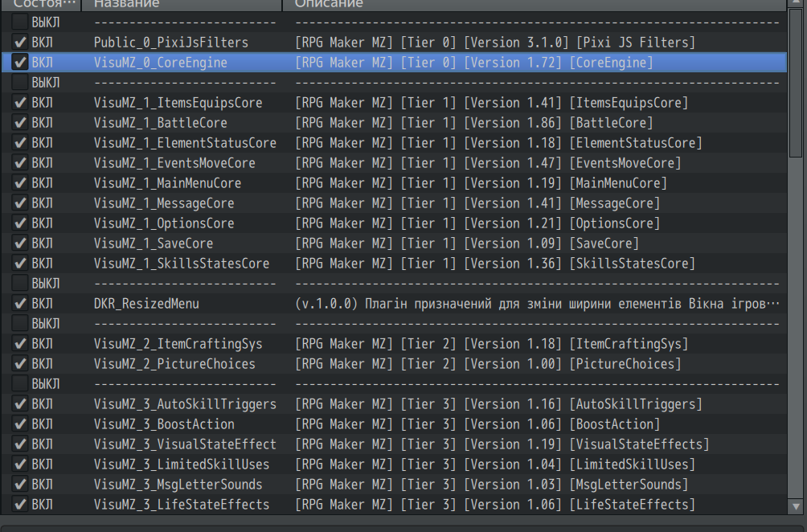Select the VisuMZ_1_EventsMoveCore plugin name
The image size is (807, 532).
174,162
